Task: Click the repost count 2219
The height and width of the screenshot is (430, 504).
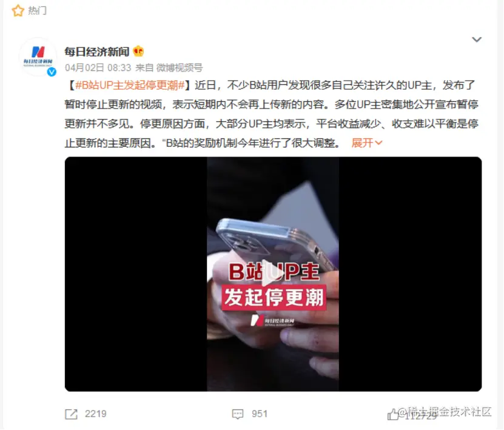Action: pos(95,414)
